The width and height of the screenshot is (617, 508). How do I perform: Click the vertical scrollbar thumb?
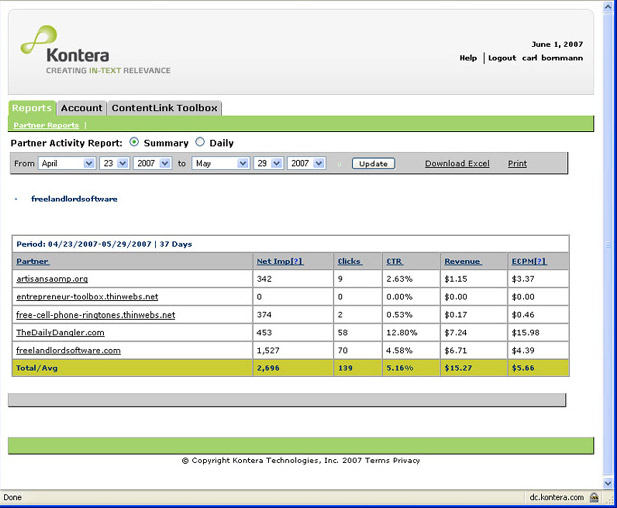(x=608, y=244)
